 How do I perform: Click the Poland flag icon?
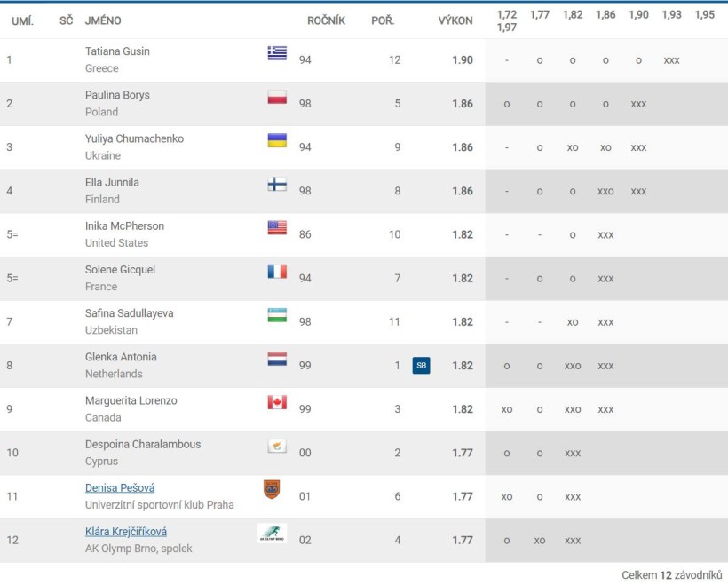(x=277, y=97)
